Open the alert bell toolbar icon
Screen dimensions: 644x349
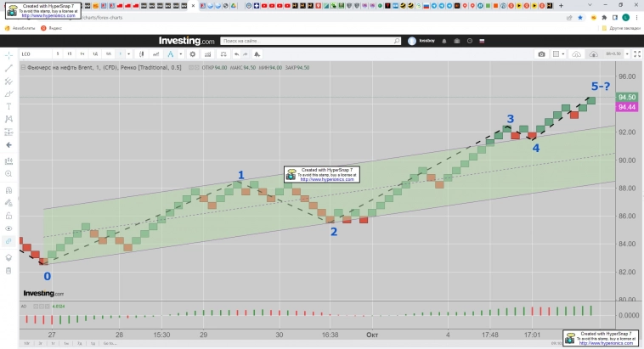pyautogui.click(x=257, y=54)
